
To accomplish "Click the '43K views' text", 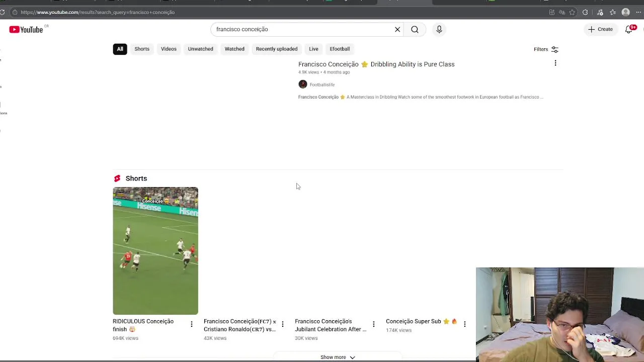I will tap(215, 338).
